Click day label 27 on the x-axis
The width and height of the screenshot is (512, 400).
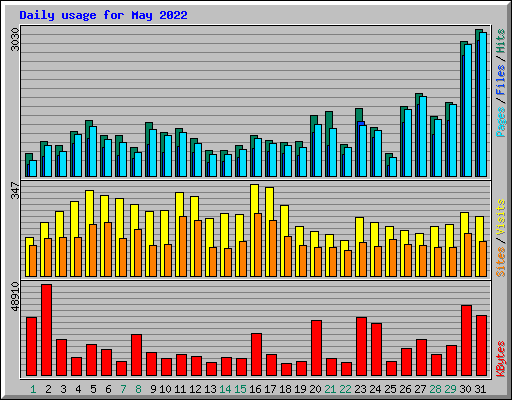point(420,389)
